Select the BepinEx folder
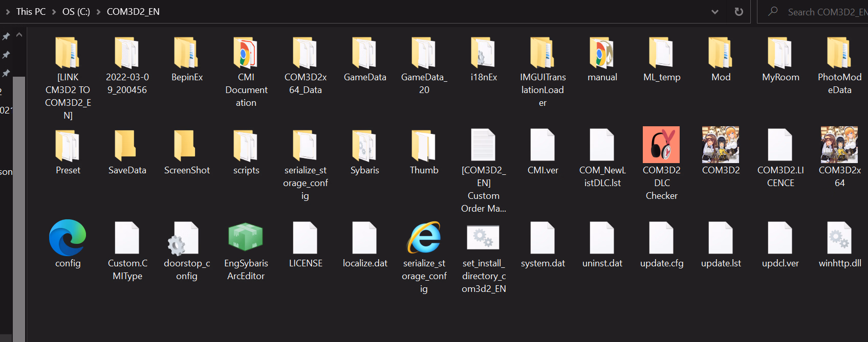The image size is (868, 342). [x=186, y=53]
